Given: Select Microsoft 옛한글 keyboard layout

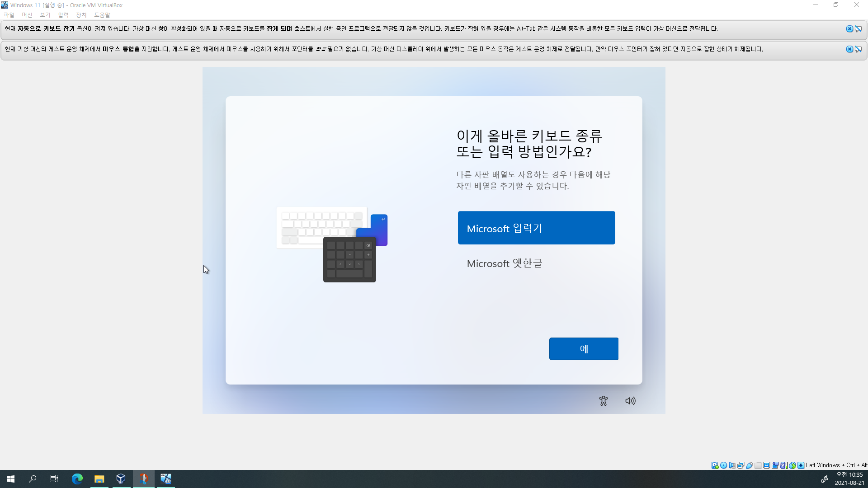Looking at the screenshot, I should (x=505, y=263).
